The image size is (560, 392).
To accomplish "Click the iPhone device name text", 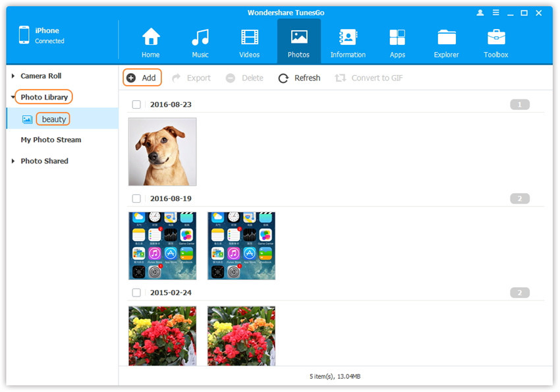I will 47,31.
